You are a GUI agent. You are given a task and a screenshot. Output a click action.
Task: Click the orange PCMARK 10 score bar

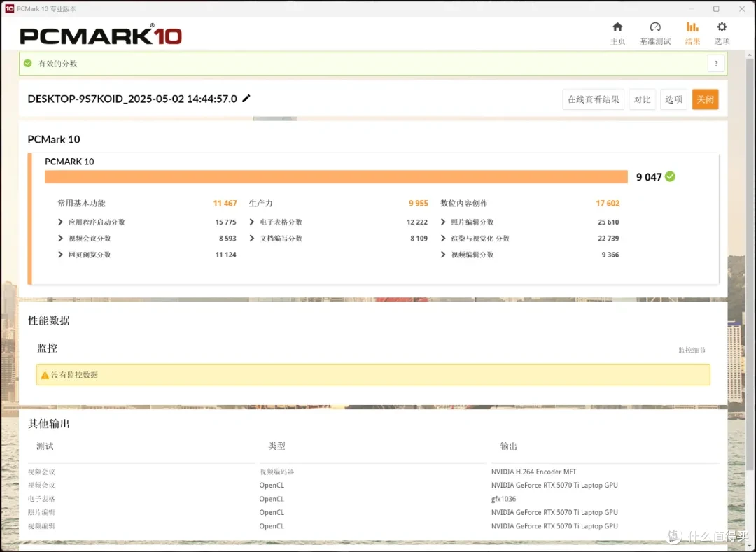click(336, 177)
